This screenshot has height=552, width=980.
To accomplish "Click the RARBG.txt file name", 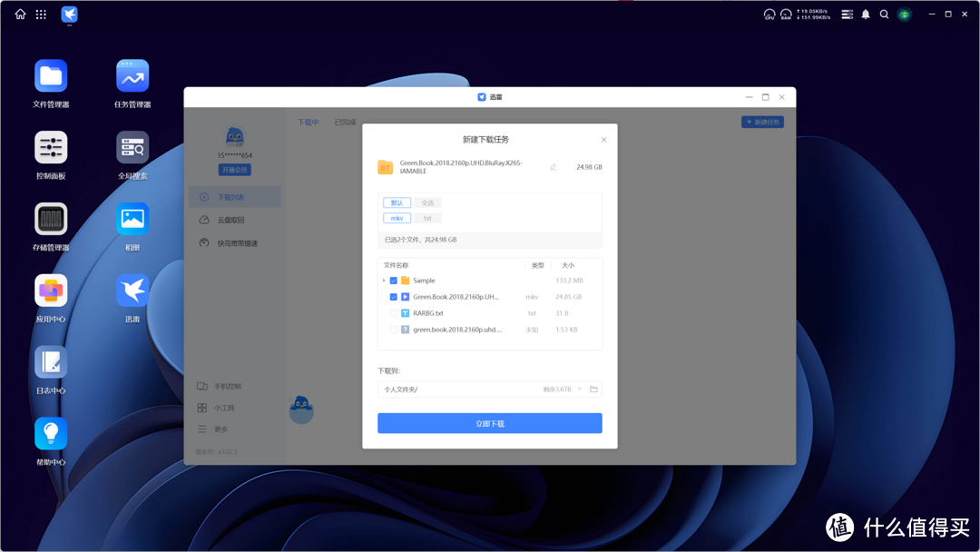I will click(x=428, y=313).
